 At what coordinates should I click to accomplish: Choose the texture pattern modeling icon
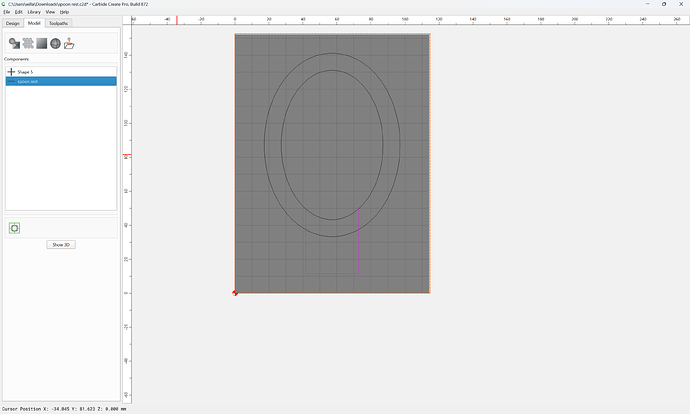click(x=28, y=43)
